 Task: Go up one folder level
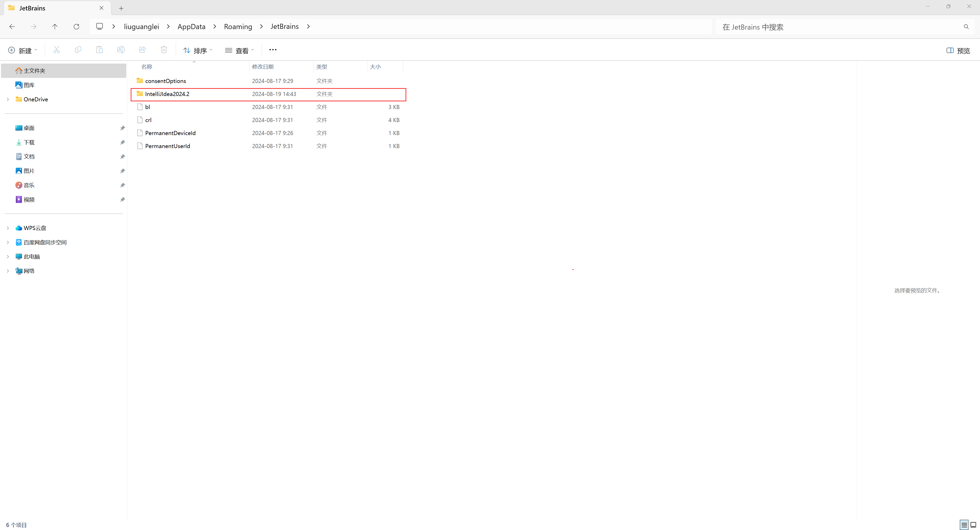pos(55,27)
